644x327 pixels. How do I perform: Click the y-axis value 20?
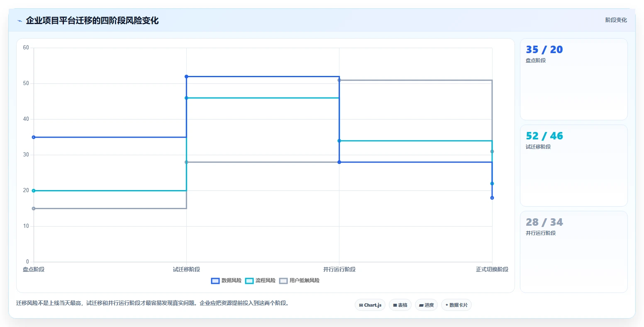click(x=26, y=190)
